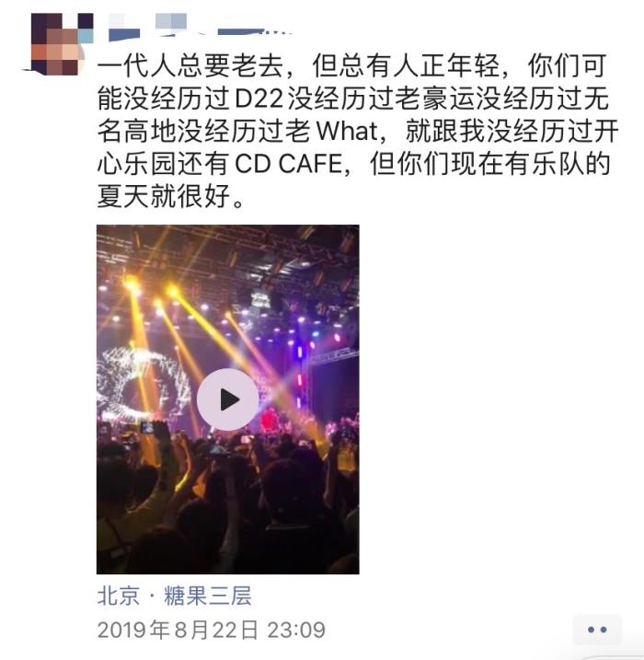
Task: Click the post line starting 一代人总要老去
Action: pos(351,66)
